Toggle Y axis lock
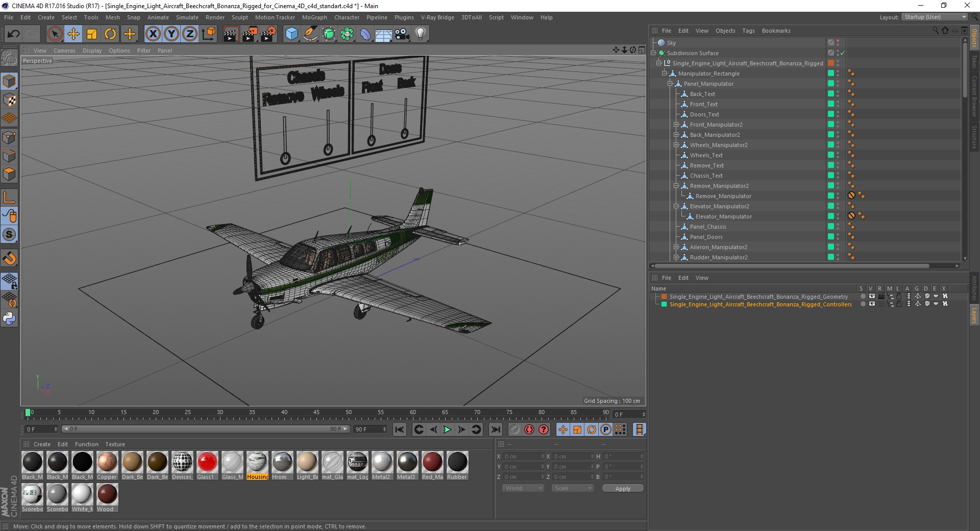This screenshot has height=531, width=980. tap(171, 34)
